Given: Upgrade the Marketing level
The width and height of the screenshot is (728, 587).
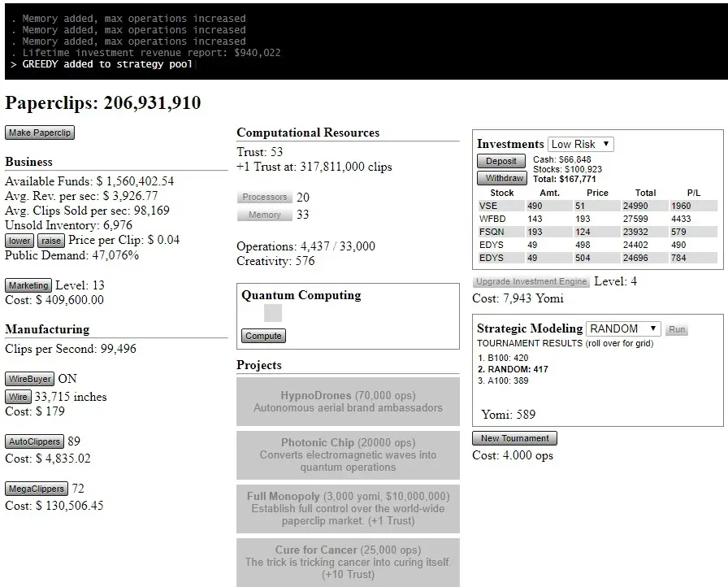Looking at the screenshot, I should click(28, 285).
